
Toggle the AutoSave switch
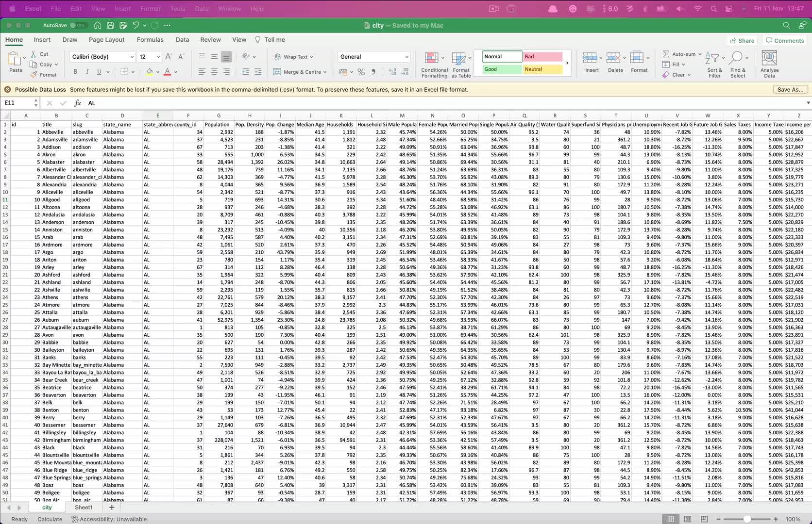pos(78,25)
